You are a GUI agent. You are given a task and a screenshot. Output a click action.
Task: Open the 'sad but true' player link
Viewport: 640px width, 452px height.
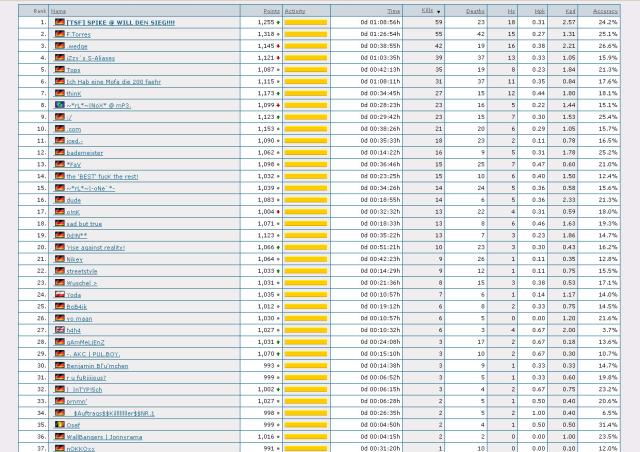pos(88,223)
